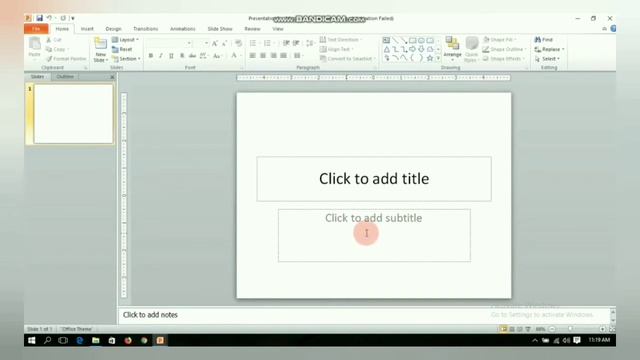Click Copy in the Clipboard group

coord(57,49)
